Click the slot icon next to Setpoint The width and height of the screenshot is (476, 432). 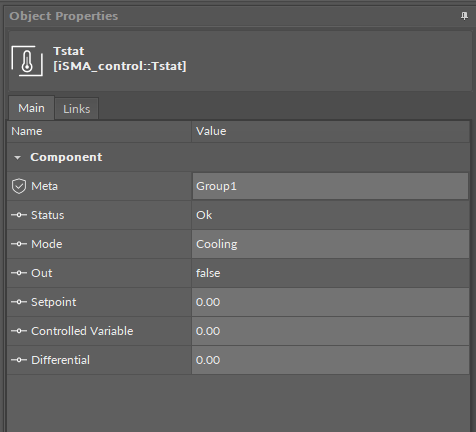(x=19, y=302)
